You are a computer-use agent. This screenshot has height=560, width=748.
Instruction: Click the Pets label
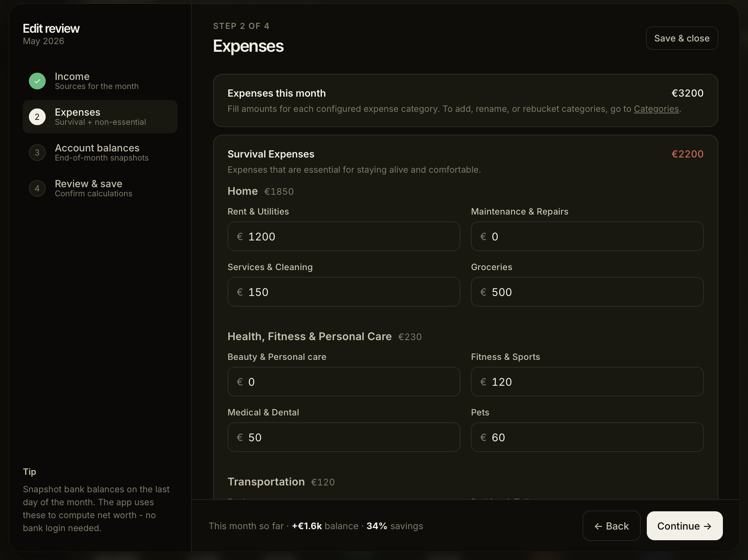pyautogui.click(x=480, y=412)
